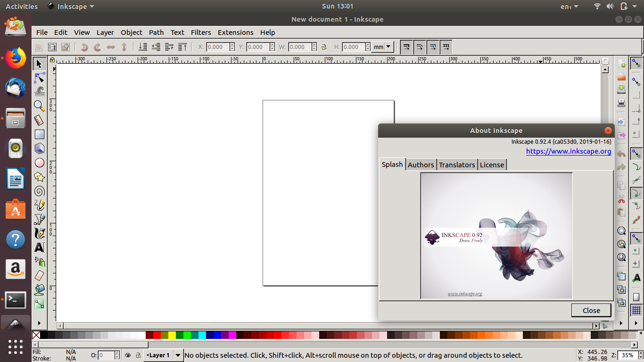Select the Measure tool
Viewport: 644px width, 362px height.
coord(40,120)
